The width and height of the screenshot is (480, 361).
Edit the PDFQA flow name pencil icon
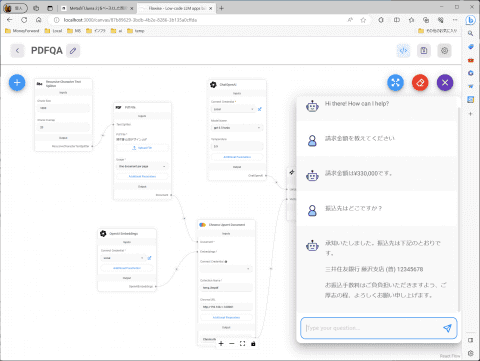73,51
